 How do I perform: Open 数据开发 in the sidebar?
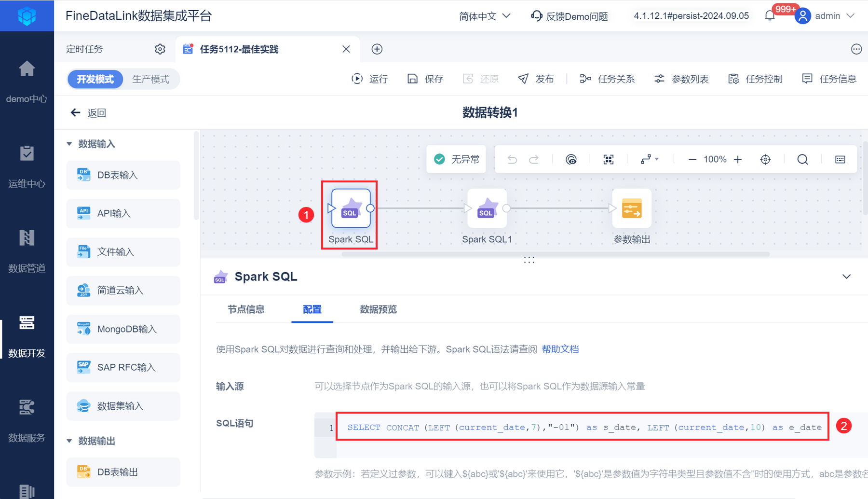coord(27,336)
